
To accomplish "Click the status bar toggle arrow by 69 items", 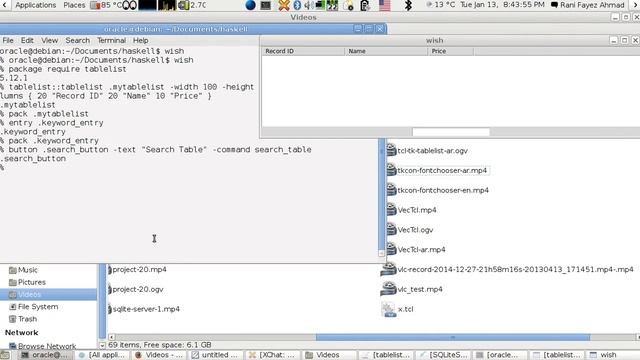I will [102, 345].
